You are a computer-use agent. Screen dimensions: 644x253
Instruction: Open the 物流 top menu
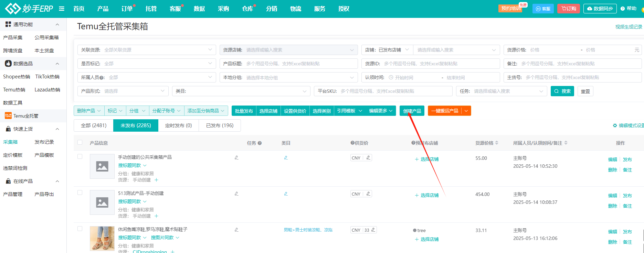click(296, 9)
